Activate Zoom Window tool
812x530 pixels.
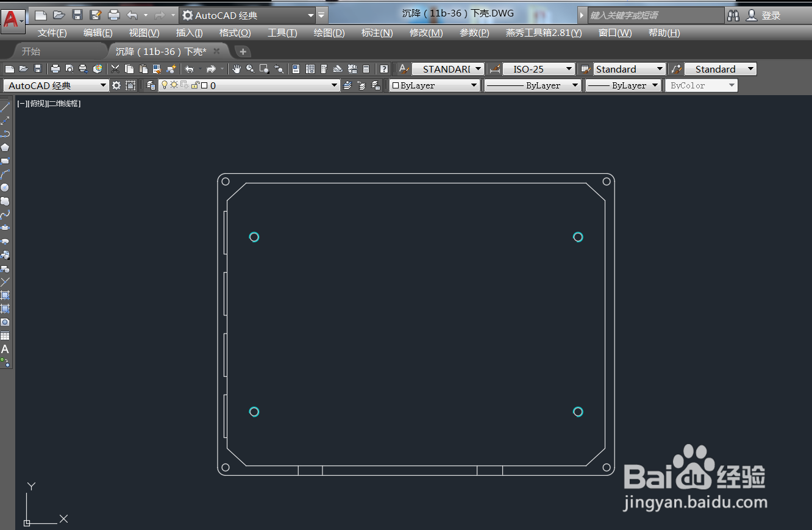pyautogui.click(x=265, y=69)
